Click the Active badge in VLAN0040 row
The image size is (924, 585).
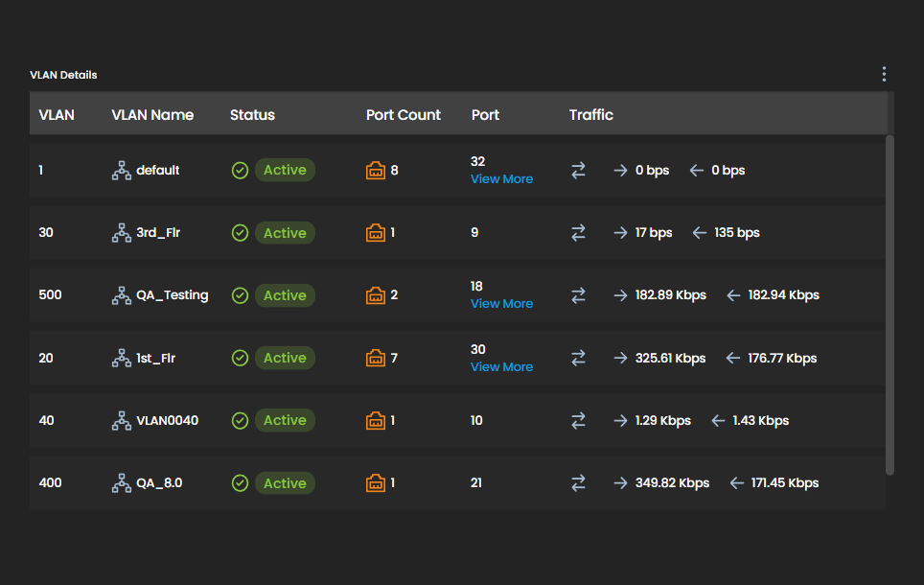point(285,420)
